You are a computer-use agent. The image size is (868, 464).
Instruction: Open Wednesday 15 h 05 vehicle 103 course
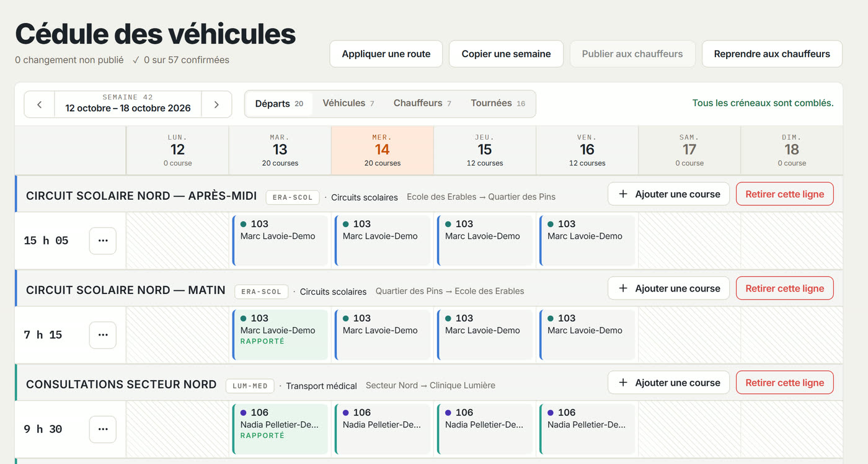pyautogui.click(x=383, y=241)
